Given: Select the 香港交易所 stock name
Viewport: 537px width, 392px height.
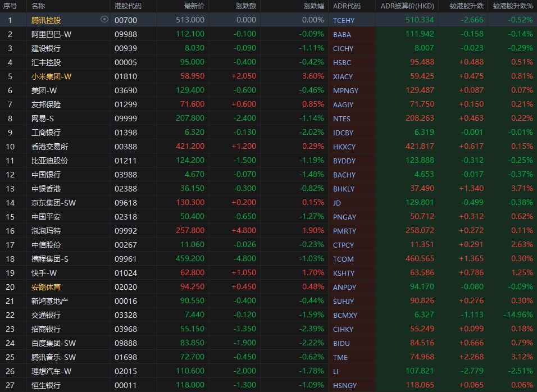Looking at the screenshot, I should (49, 146).
